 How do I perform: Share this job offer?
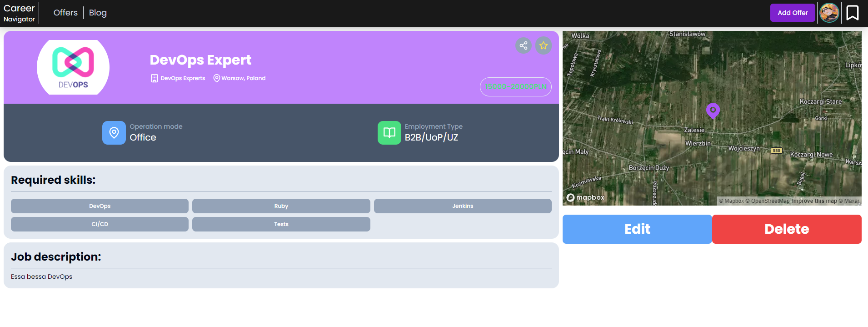(x=524, y=45)
